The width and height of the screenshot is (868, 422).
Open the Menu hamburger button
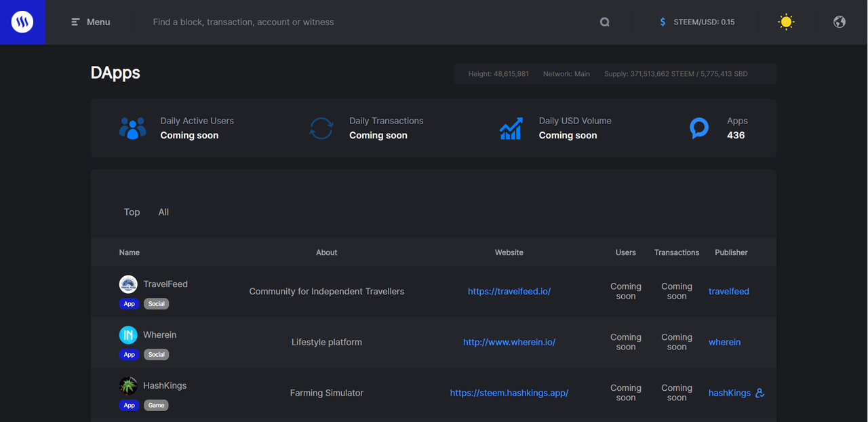(91, 22)
